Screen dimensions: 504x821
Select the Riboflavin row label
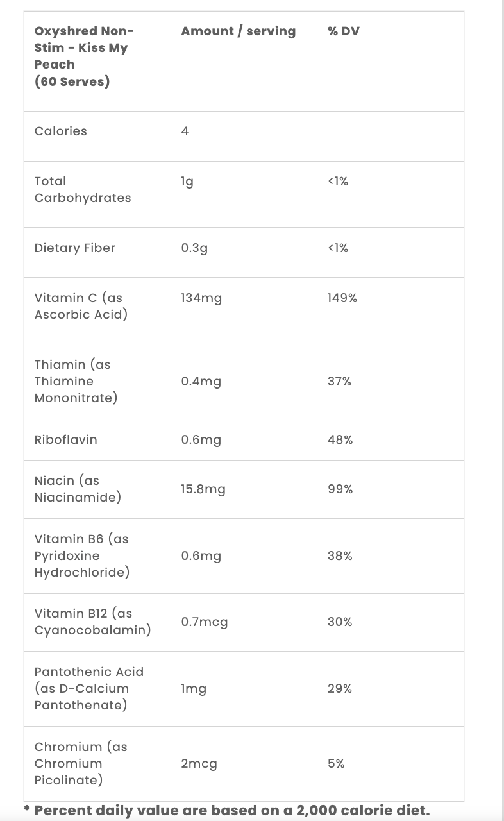pyautogui.click(x=66, y=439)
